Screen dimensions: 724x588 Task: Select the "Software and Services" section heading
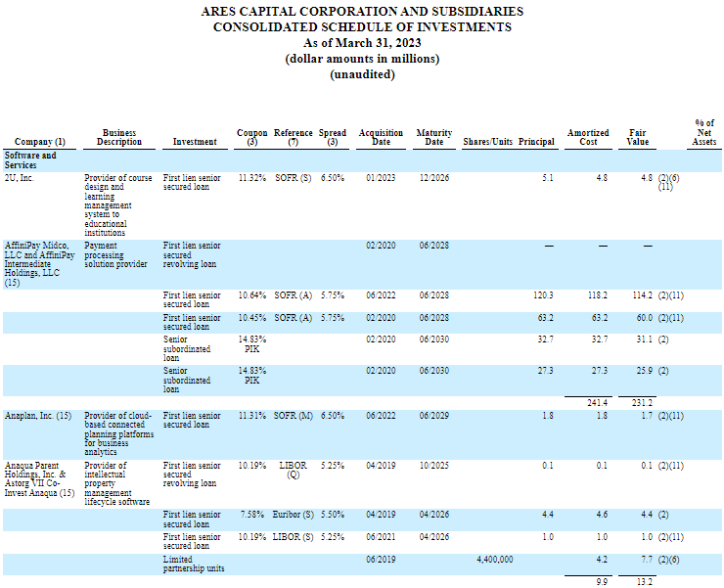point(30,159)
